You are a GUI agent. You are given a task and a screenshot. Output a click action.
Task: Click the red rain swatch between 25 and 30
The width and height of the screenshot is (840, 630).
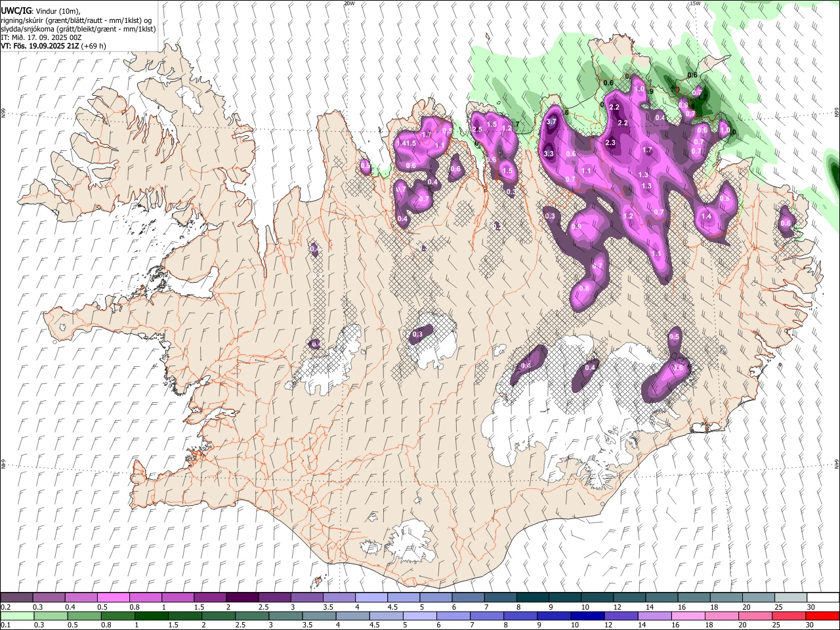[789, 616]
